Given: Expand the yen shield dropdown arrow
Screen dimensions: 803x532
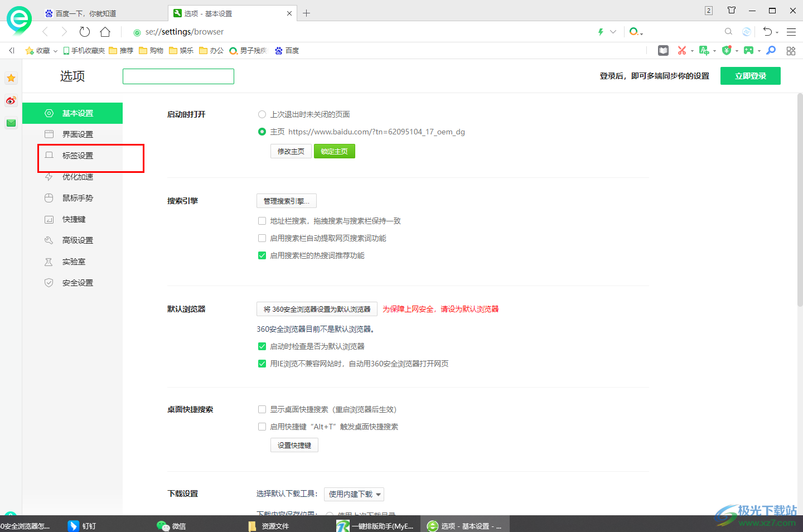Looking at the screenshot, I should pos(737,51).
